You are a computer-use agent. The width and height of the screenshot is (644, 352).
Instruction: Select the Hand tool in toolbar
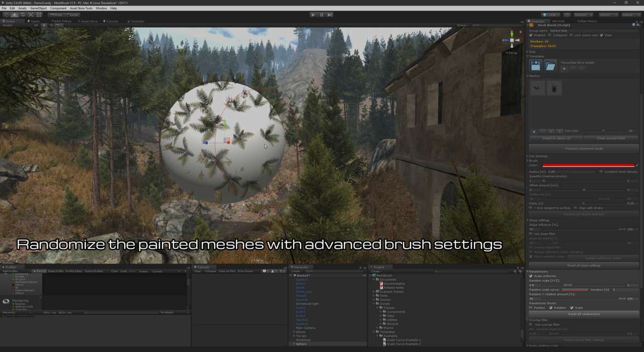[x=6, y=14]
